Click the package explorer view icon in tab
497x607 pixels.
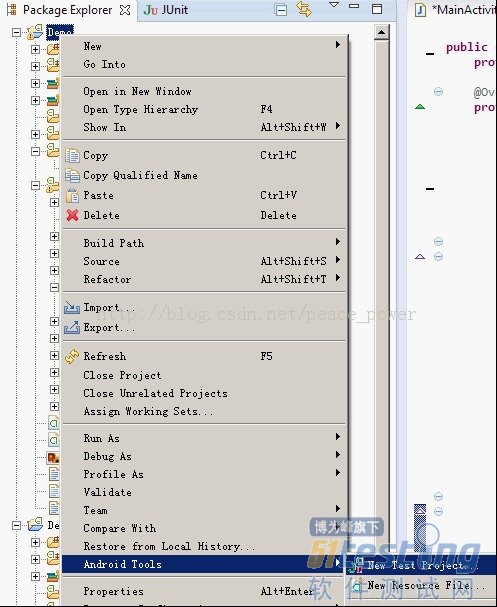click(x=12, y=10)
